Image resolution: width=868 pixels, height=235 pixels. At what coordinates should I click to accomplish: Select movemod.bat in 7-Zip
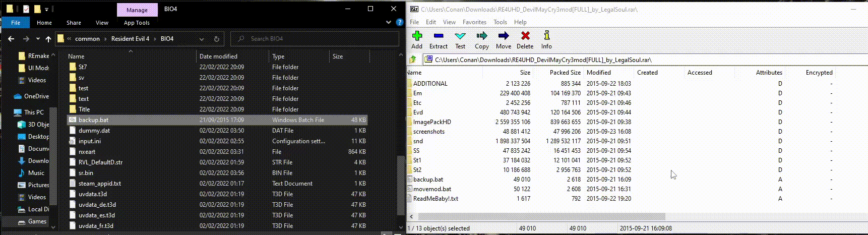pyautogui.click(x=432, y=189)
